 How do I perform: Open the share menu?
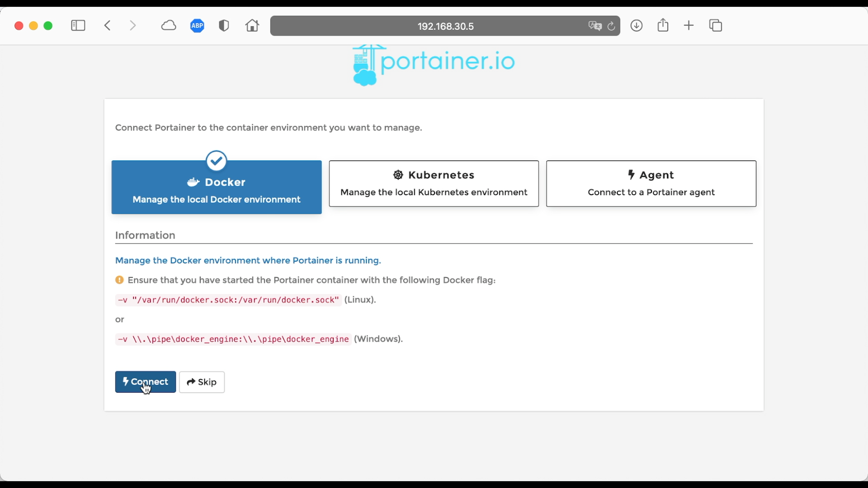663,25
